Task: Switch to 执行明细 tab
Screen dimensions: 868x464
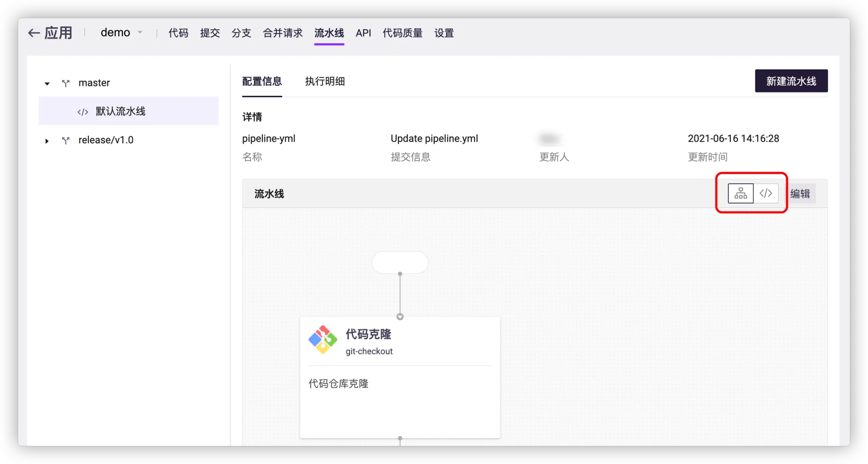Action: (x=325, y=81)
